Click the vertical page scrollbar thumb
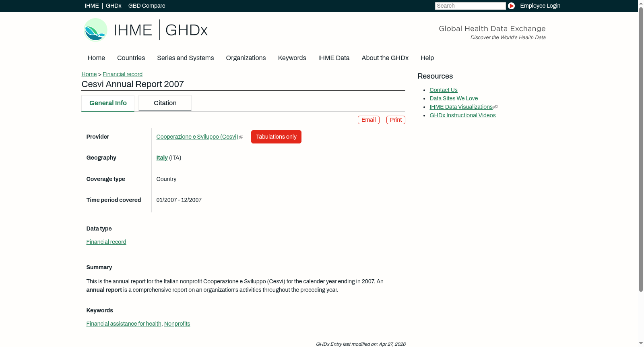Screen dimensions: 644x347 (641, 149)
